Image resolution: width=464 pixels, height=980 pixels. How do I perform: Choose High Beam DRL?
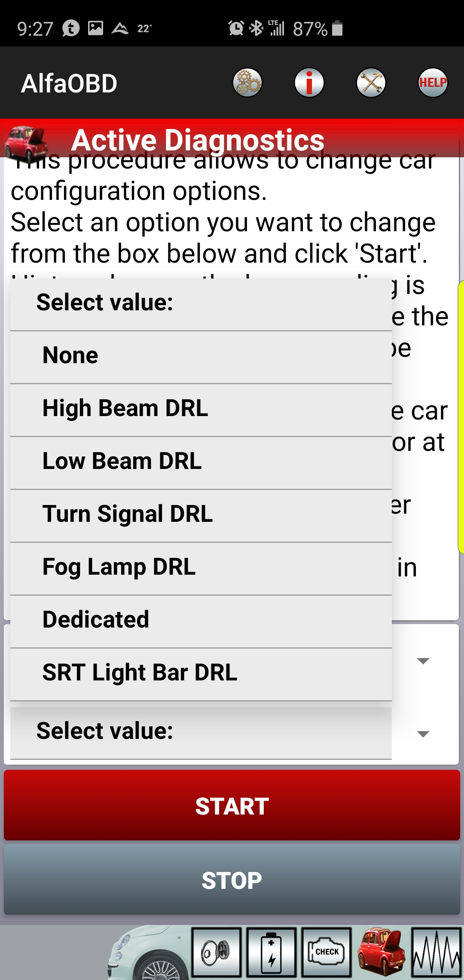click(201, 409)
